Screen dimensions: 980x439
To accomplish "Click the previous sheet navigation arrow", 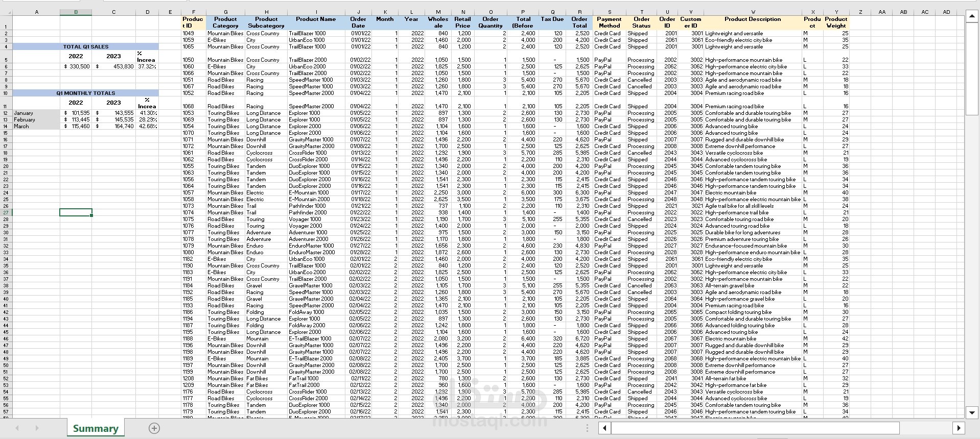I will [17, 428].
